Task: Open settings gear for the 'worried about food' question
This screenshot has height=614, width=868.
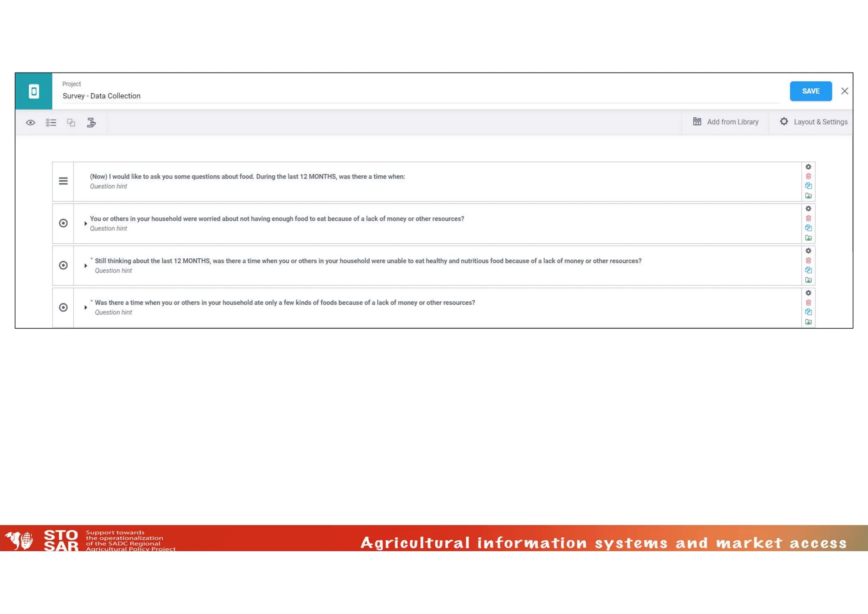Action: tap(808, 209)
